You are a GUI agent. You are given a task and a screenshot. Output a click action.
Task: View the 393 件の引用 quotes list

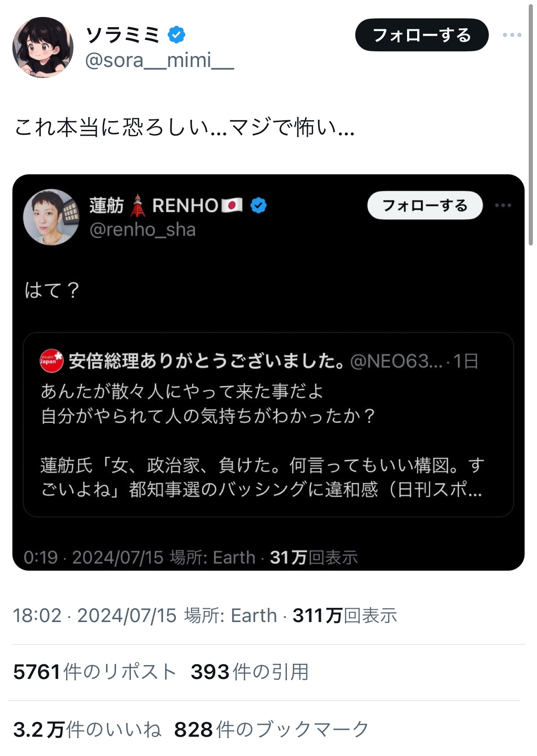click(x=249, y=673)
